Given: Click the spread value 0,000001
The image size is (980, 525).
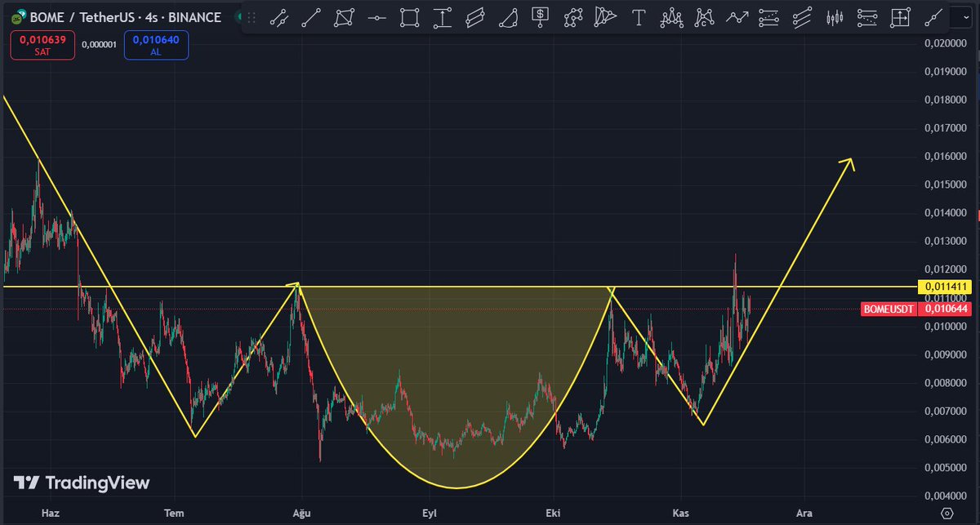Looking at the screenshot, I should click(x=100, y=45).
